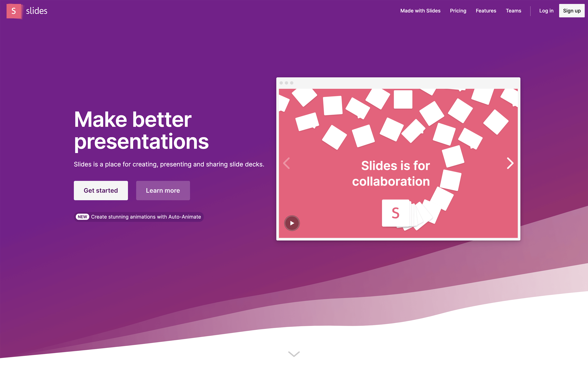This screenshot has width=588, height=367.
Task: Click the Sign up button
Action: 571,11
